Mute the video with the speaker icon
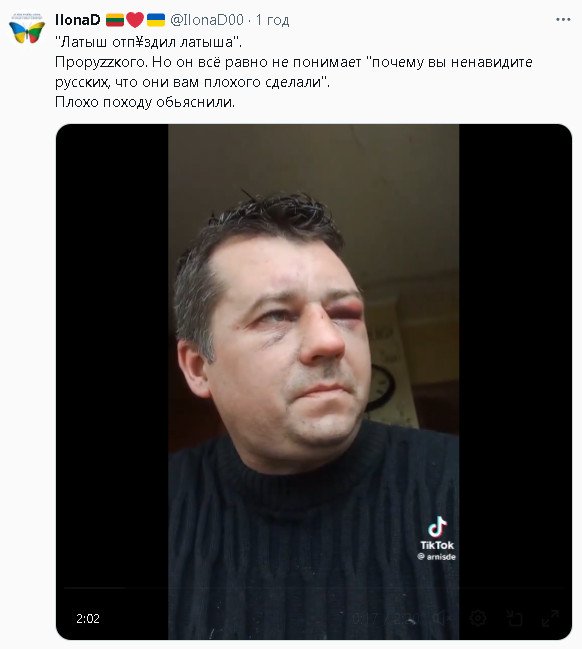 point(443,619)
